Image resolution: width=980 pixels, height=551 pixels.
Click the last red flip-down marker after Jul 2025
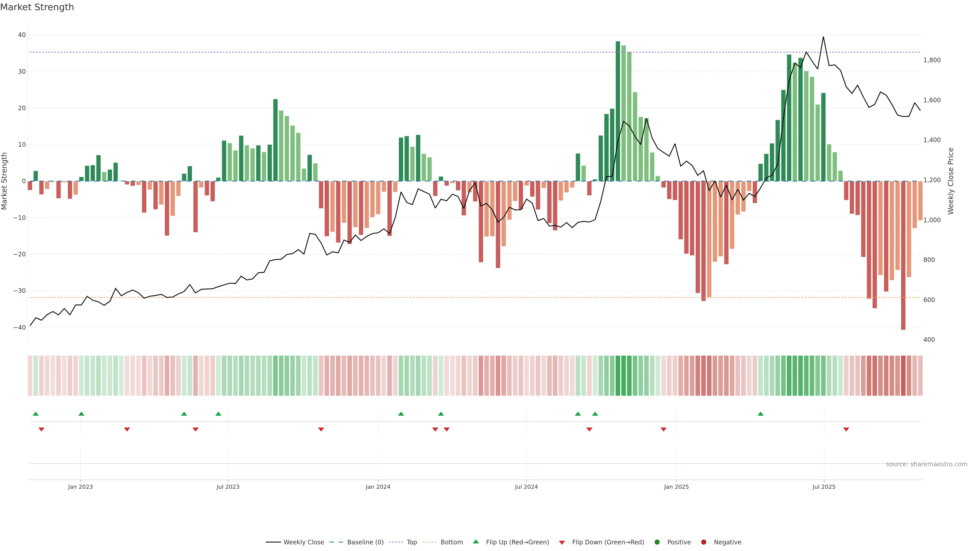click(846, 429)
